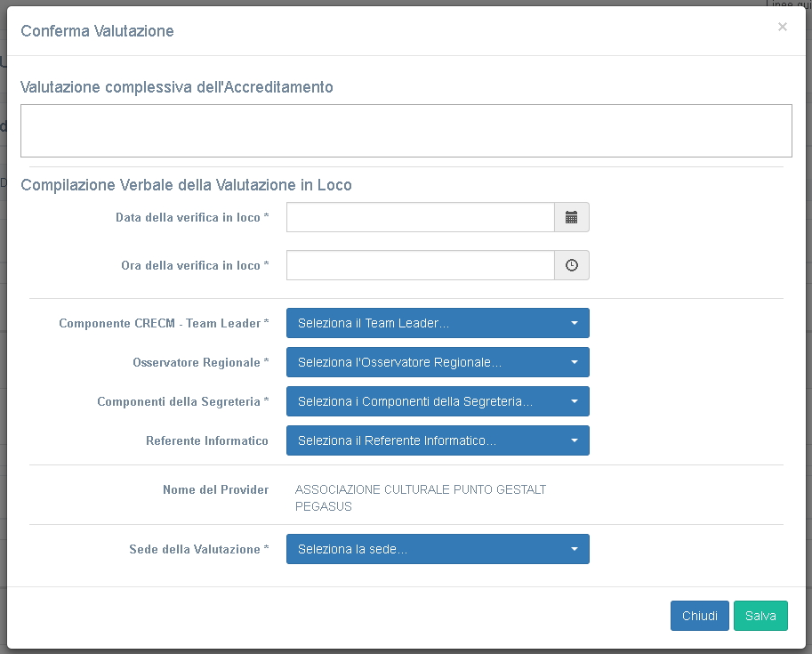Click the Ora della verifica input field

421,265
